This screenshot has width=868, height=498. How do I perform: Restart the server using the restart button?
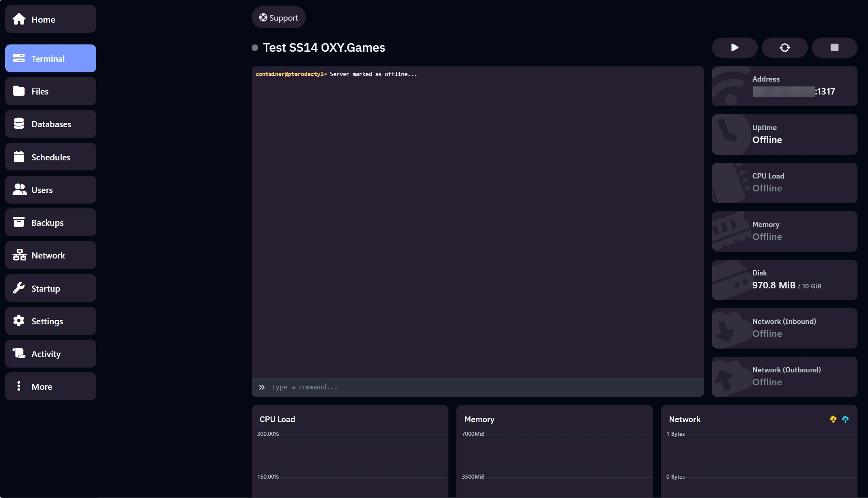(784, 48)
